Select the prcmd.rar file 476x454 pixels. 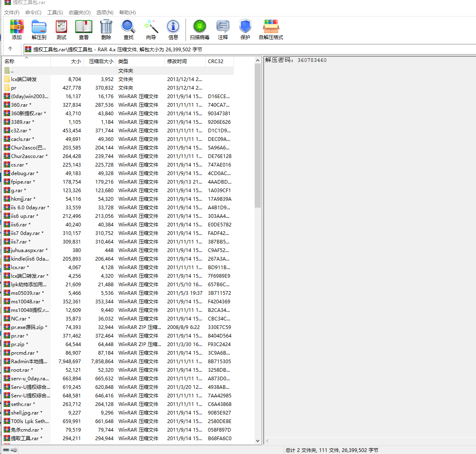[x=118, y=353]
